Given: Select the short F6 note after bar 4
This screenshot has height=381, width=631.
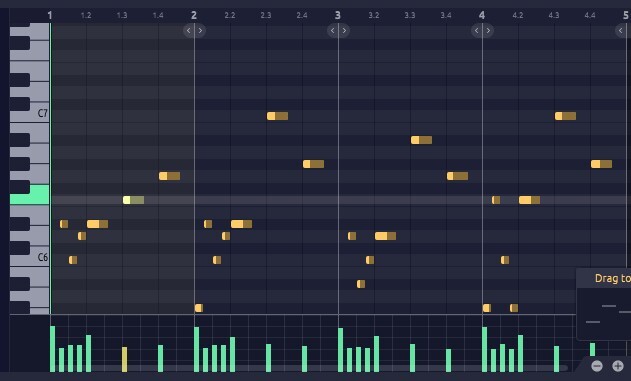Looking at the screenshot, I should point(496,200).
